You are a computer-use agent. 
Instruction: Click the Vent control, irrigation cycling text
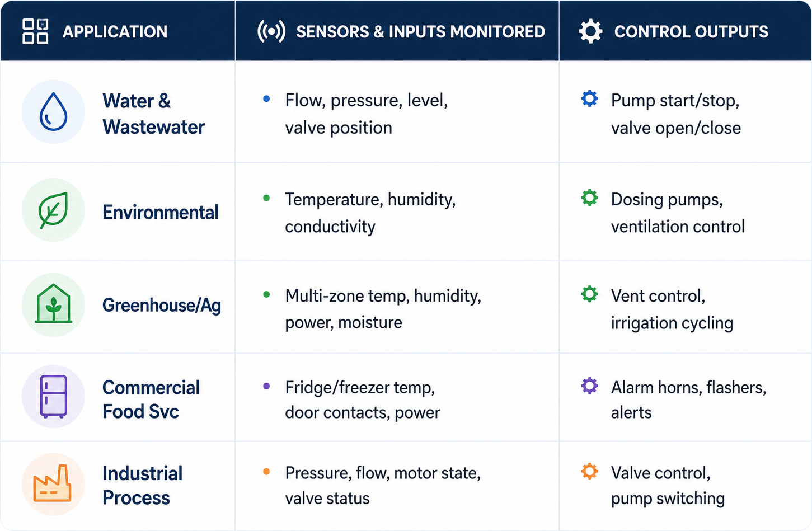(x=672, y=309)
